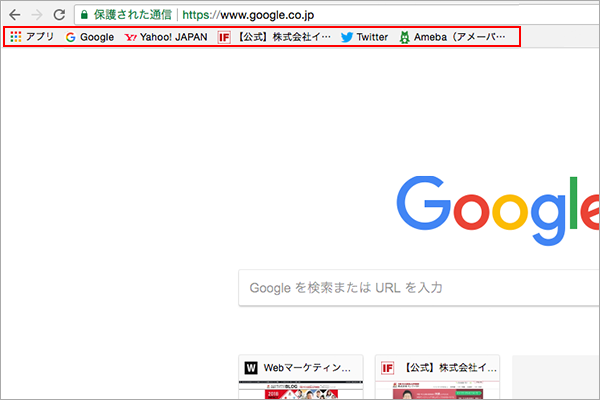Click the Yahoo Y! favicon in bookmarks
The width and height of the screenshot is (600, 400).
tap(130, 37)
